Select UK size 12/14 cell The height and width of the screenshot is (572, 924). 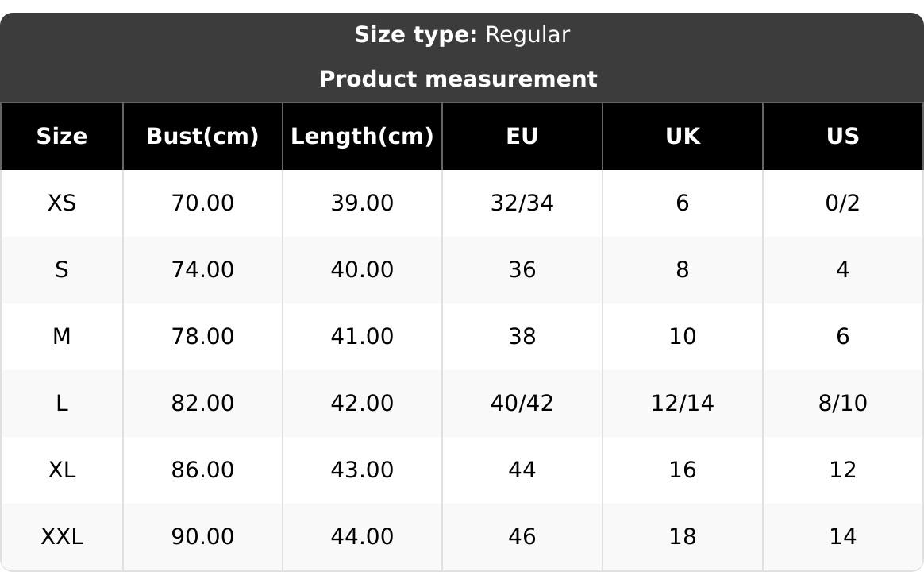(x=683, y=404)
